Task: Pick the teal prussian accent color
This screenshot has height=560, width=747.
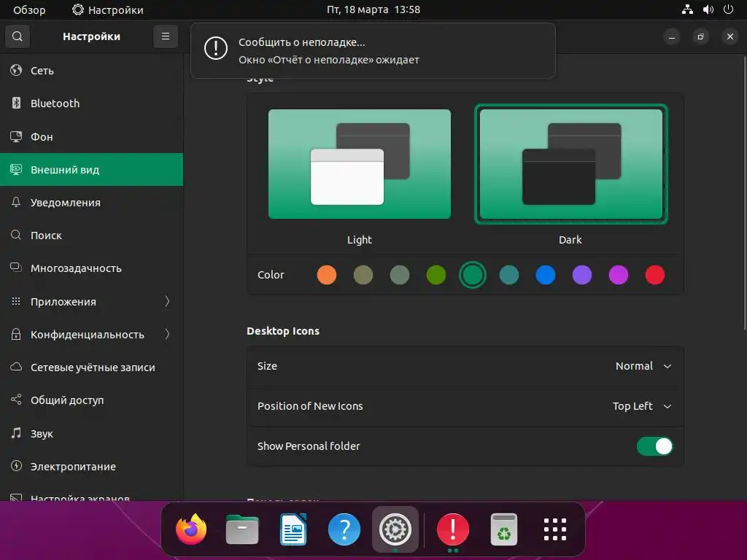Action: pos(508,275)
